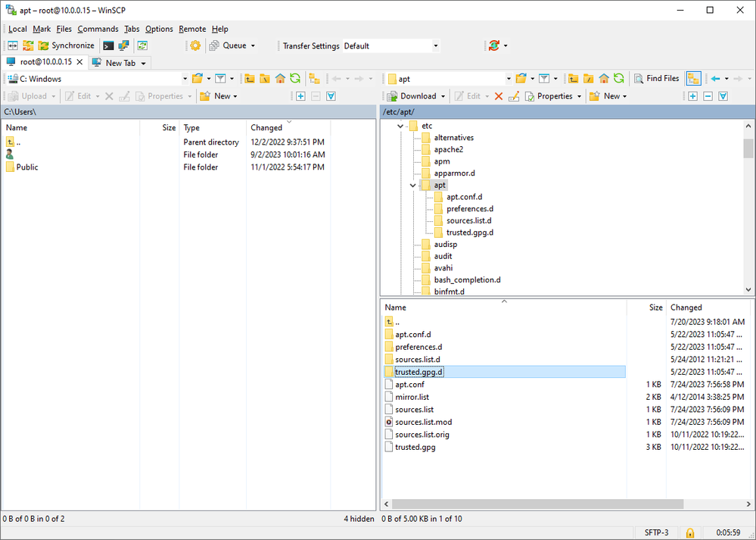Refresh the remote panel directory listing
The image size is (756, 540).
point(619,78)
